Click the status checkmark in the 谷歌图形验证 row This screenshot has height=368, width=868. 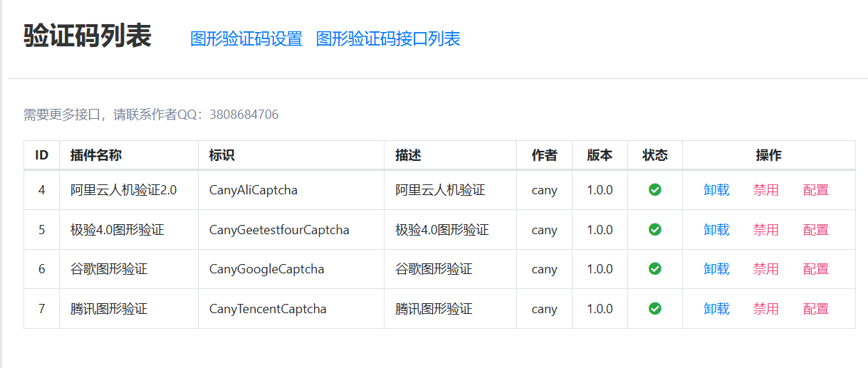[655, 269]
